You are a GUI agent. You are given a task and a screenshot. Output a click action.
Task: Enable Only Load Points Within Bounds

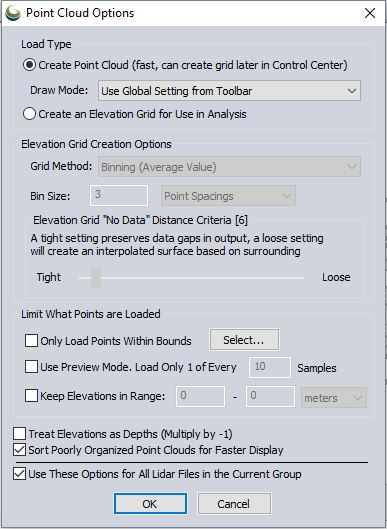coord(31,341)
